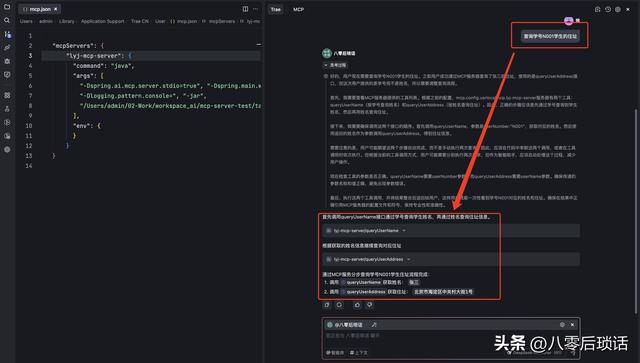Split the mcp.json editor

[x=245, y=9]
